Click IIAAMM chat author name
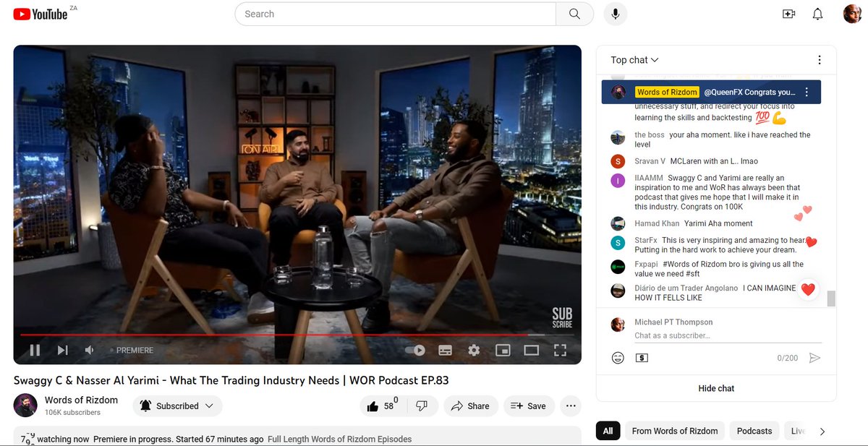The height and width of the screenshot is (446, 868). 648,178
